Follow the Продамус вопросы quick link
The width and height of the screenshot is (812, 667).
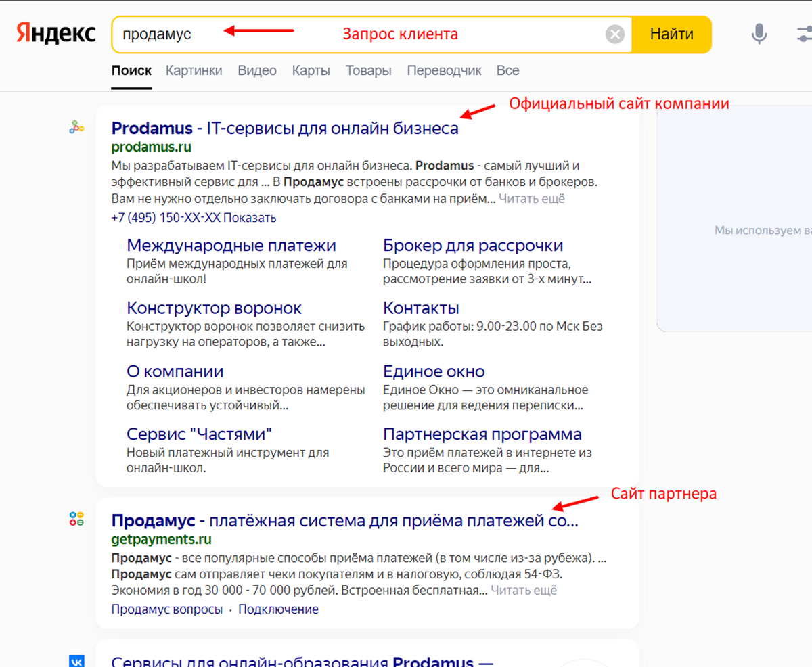(x=167, y=609)
